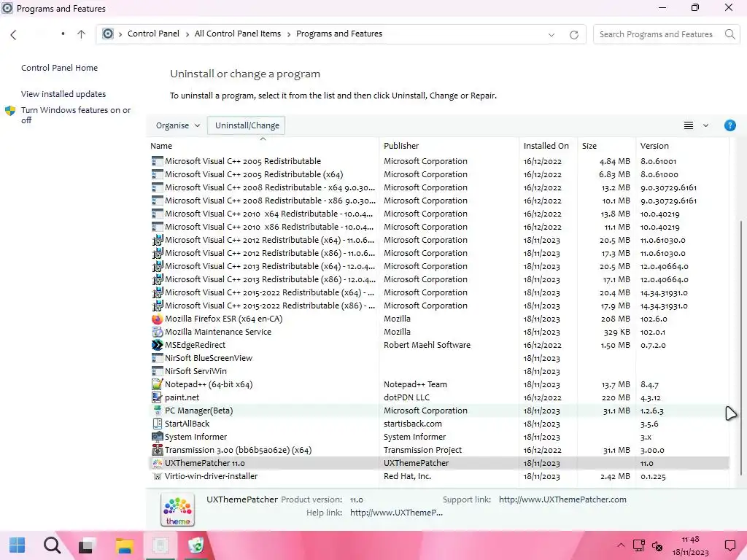Expand the chevron after All Control Panel Items
747x560 pixels.
coord(289,34)
